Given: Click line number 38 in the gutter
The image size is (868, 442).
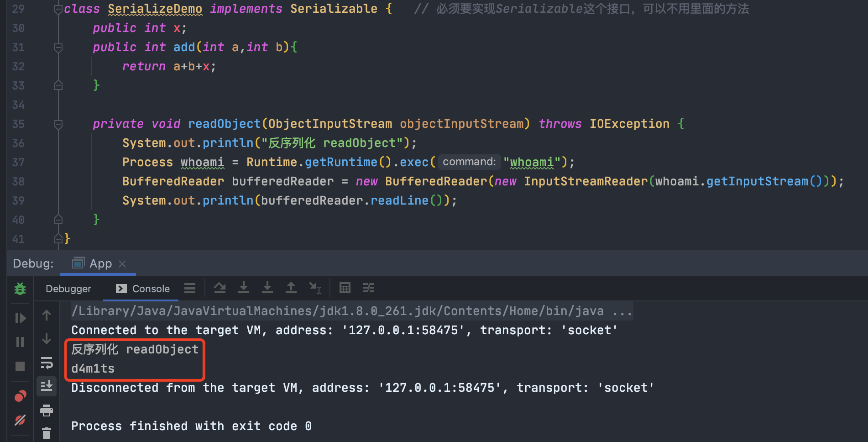Looking at the screenshot, I should click(x=18, y=181).
